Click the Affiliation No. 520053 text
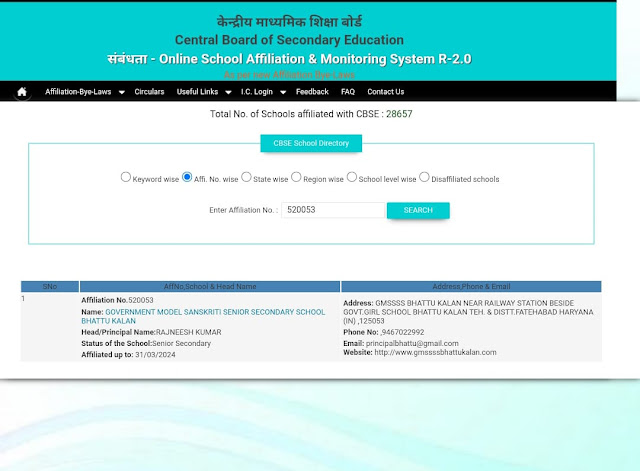Image resolution: width=640 pixels, height=471 pixels. [x=117, y=300]
